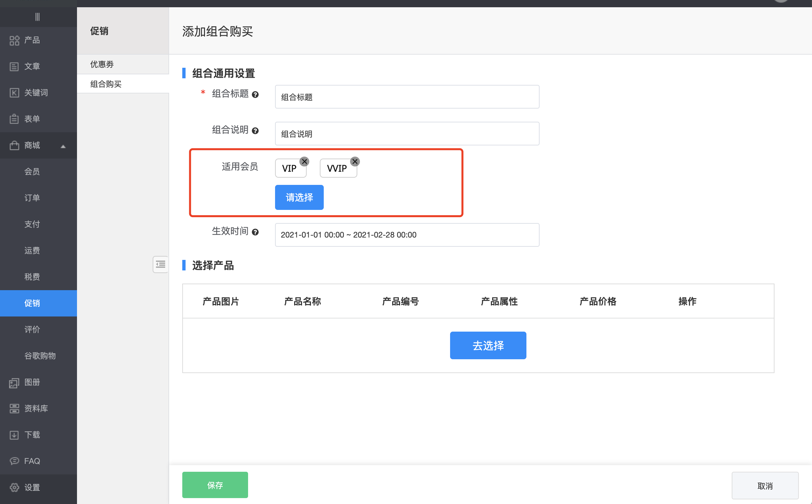812x504 pixels.
Task: Open the 生效时间 date range field
Action: point(407,235)
